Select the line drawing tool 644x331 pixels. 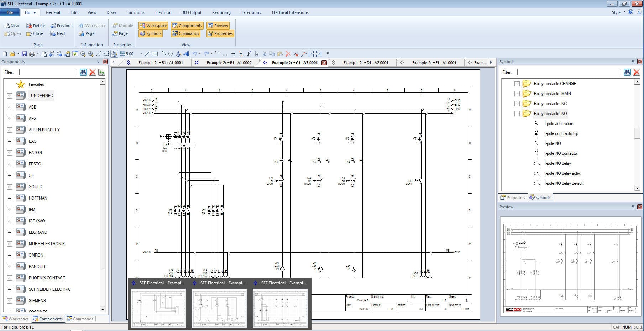click(x=147, y=54)
